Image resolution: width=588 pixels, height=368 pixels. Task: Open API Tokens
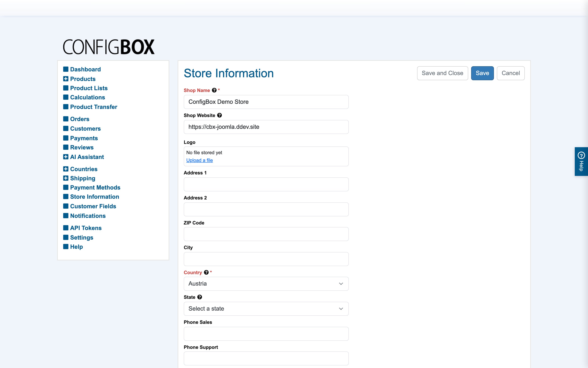pos(86,228)
